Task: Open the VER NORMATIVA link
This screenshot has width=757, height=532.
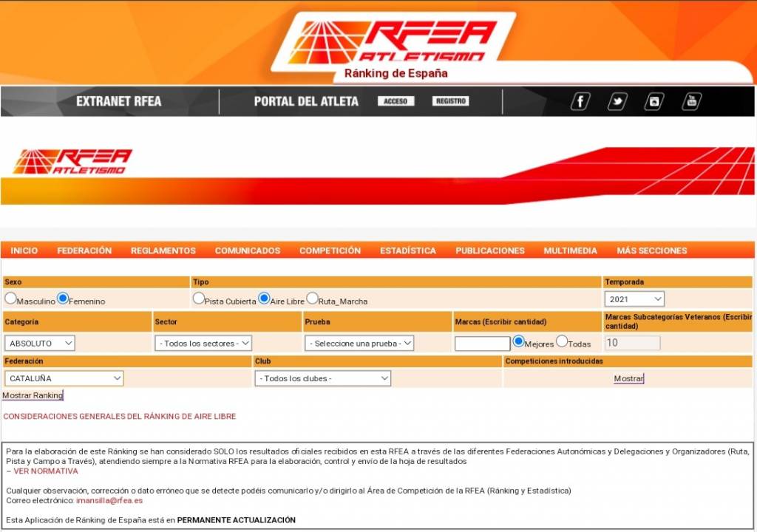Action: pos(45,471)
